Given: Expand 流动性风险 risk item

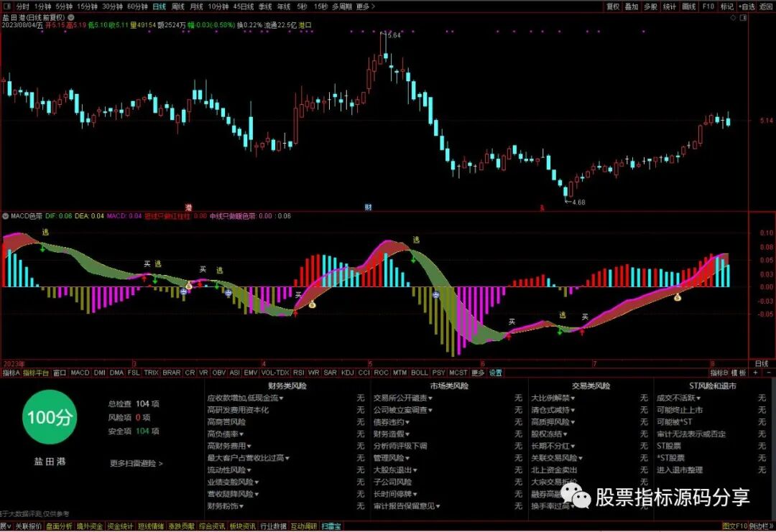Looking at the screenshot, I should pos(229,470).
